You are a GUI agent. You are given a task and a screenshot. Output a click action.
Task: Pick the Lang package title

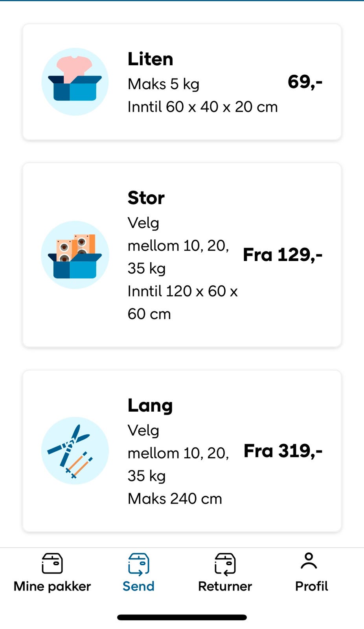[150, 405]
